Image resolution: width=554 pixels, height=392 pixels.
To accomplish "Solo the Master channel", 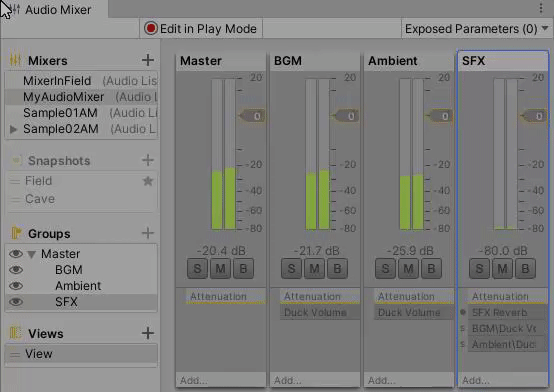I will [x=197, y=269].
